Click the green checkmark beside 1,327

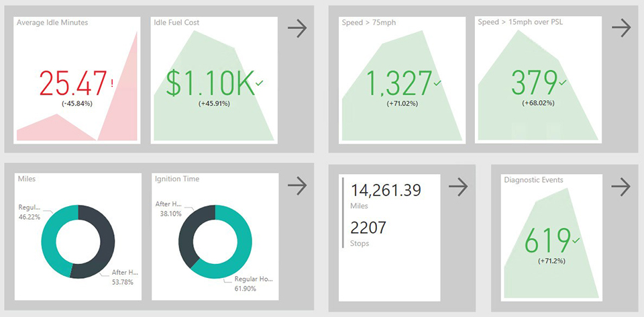pyautogui.click(x=437, y=83)
